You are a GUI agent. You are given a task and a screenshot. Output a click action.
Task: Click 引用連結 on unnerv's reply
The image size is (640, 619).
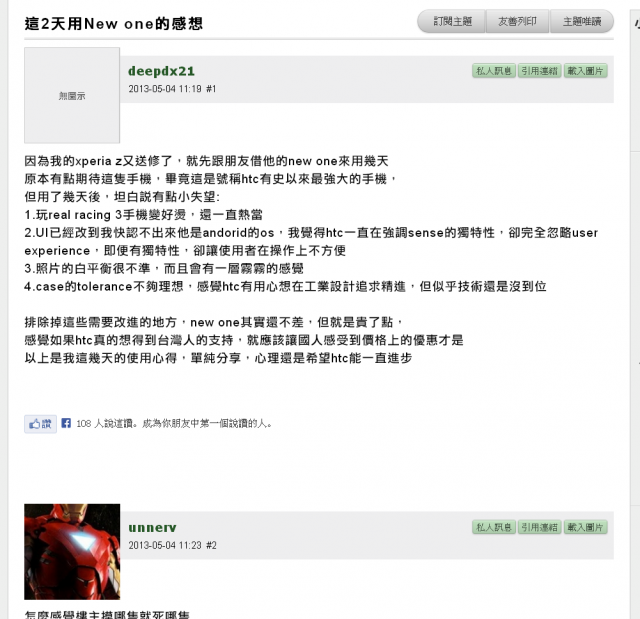[x=540, y=527]
